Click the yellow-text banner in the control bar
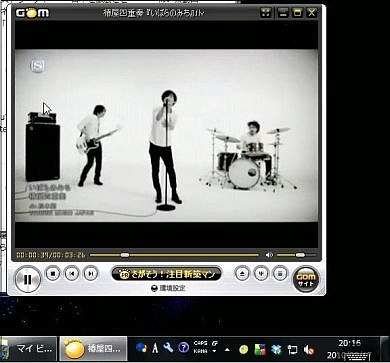The height and width of the screenshot is (363, 390). point(166,274)
